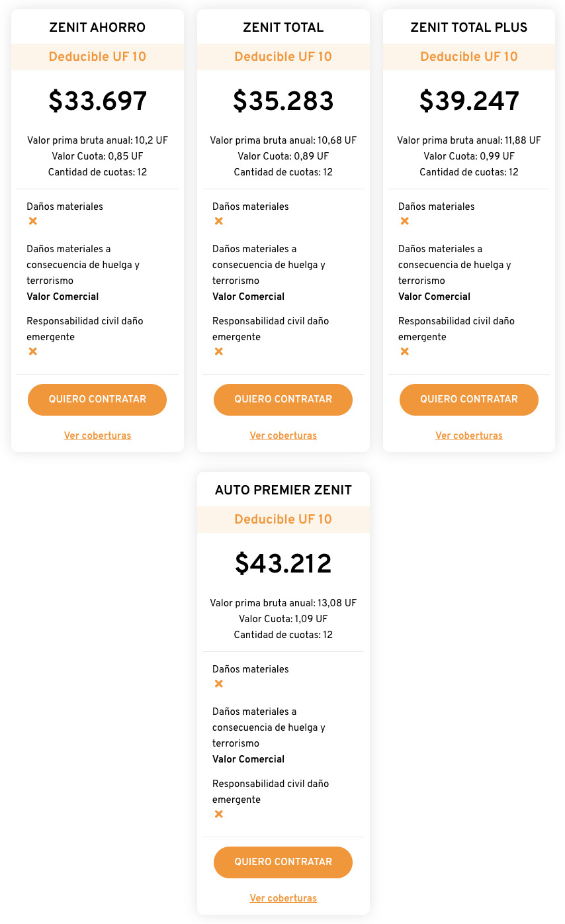This screenshot has width=565, height=924.
Task: Click the $43.212 price on Auto Premier Zenit
Action: point(283,564)
